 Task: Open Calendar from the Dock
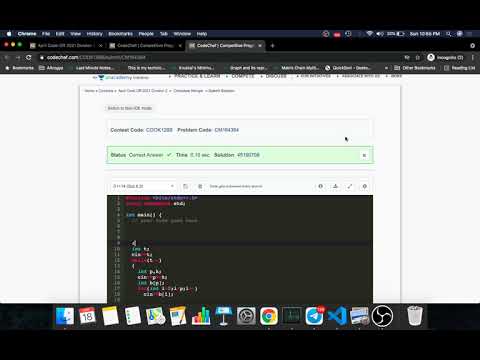pyautogui.click(x=87, y=316)
